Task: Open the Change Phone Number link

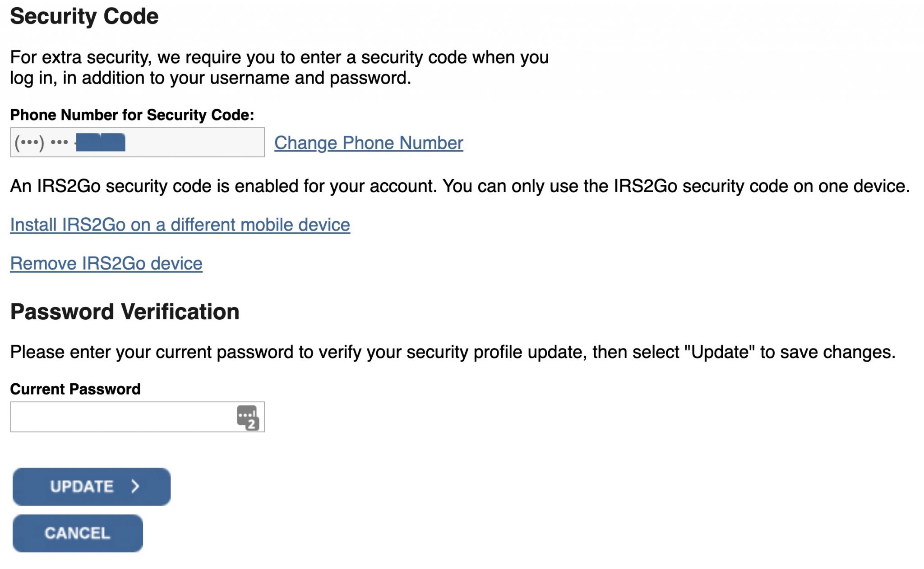Action: click(368, 143)
